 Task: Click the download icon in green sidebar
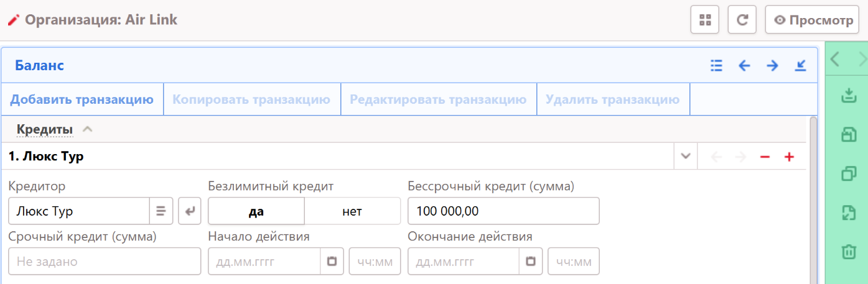[849, 96]
